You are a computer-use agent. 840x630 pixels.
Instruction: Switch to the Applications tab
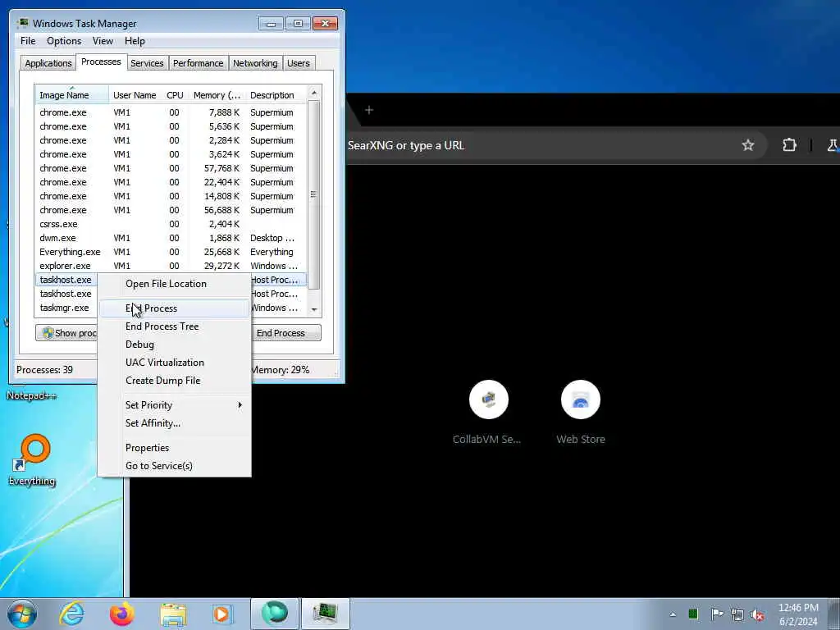coord(48,63)
